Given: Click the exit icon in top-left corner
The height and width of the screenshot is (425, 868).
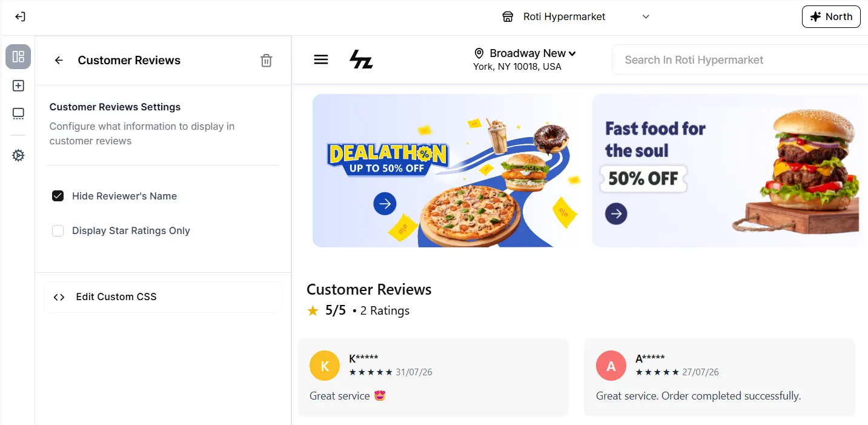Looking at the screenshot, I should point(20,17).
